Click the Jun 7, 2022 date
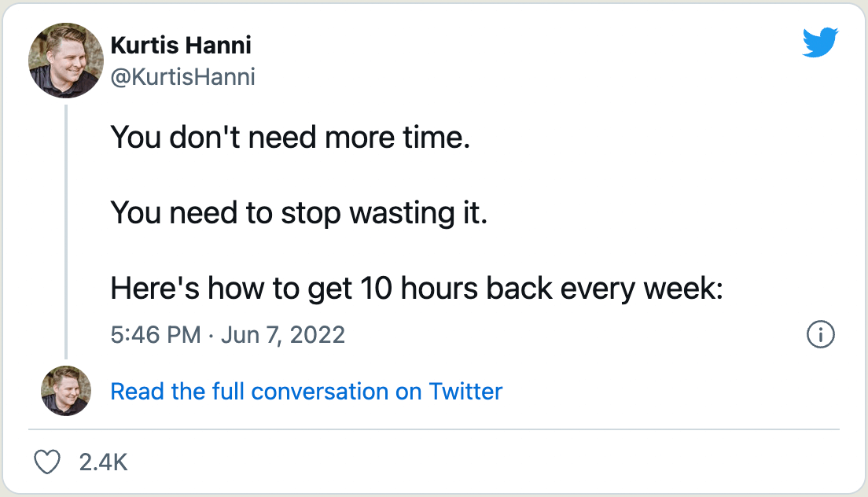Image resolution: width=868 pixels, height=497 pixels. coord(283,335)
